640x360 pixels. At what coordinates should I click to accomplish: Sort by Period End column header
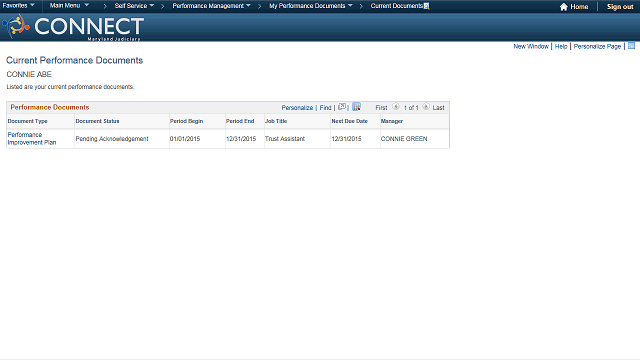click(x=240, y=121)
